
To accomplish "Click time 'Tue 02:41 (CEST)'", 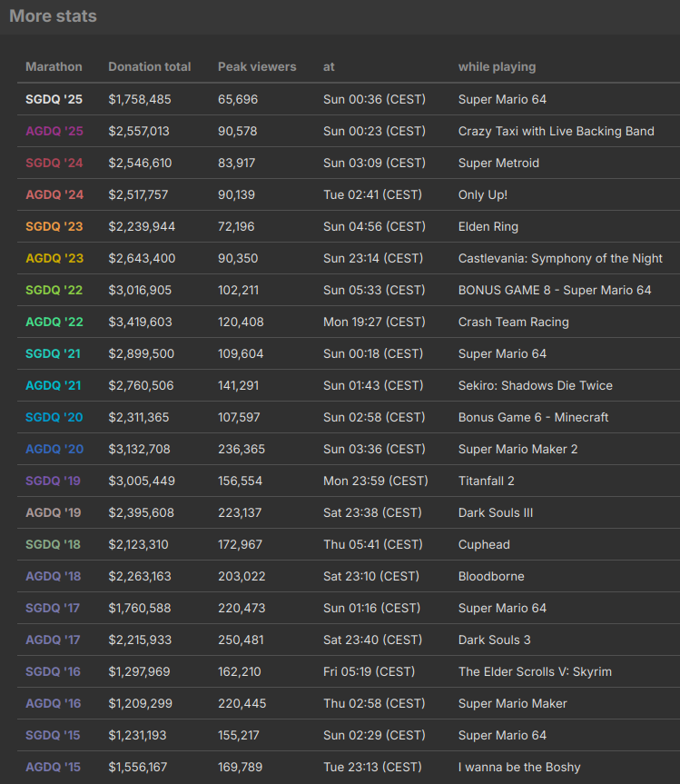I will click(373, 194).
